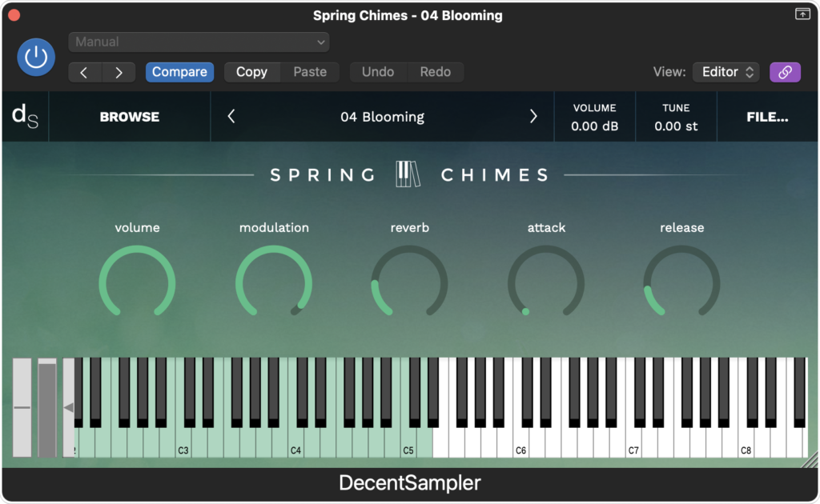Viewport: 820px width, 504px height.
Task: Click the Paste button
Action: (310, 72)
